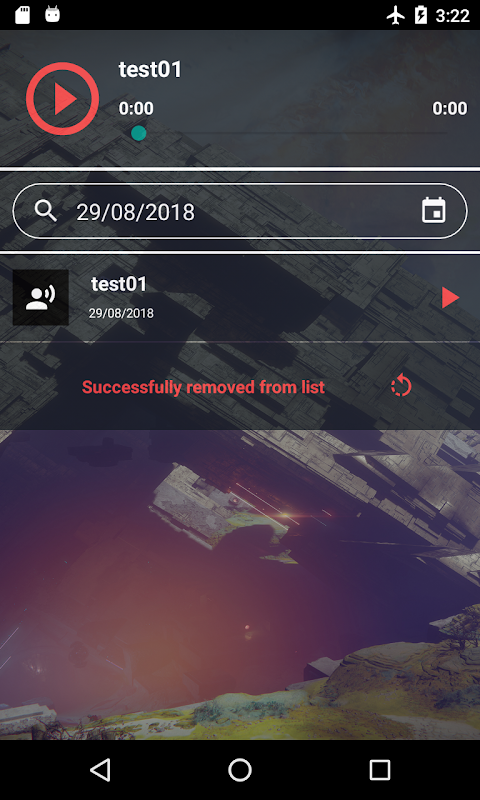Tap the SD card notification icon

coord(22,15)
